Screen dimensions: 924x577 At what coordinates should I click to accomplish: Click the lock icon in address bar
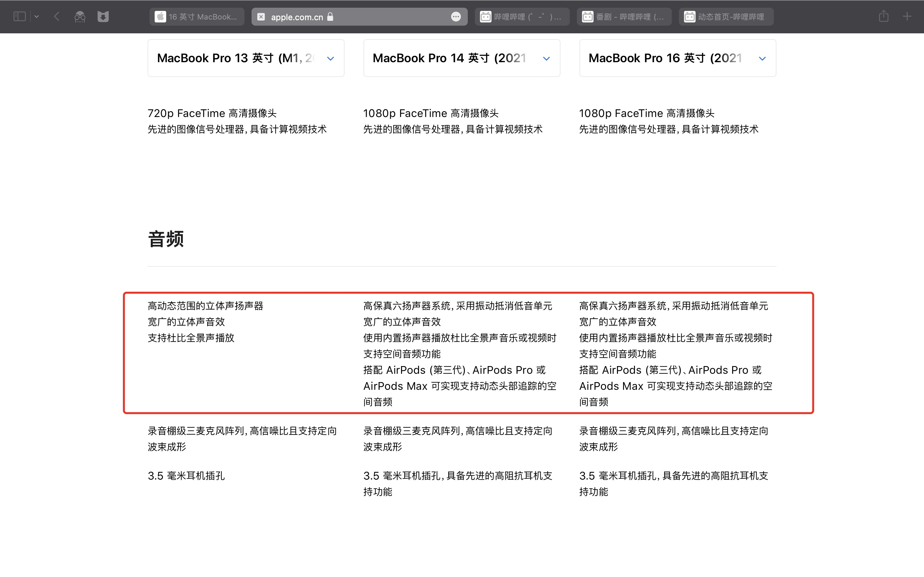click(330, 16)
